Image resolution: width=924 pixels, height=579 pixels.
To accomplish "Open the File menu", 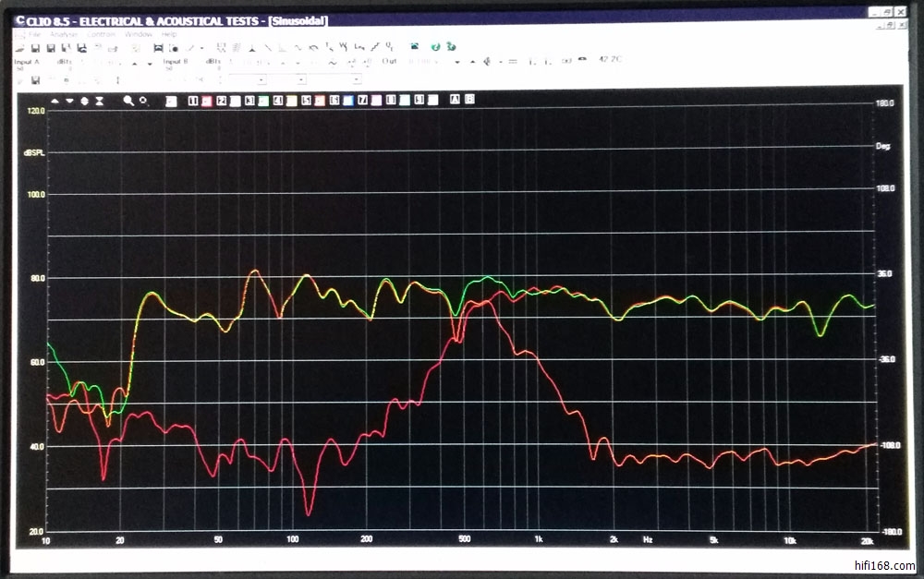I will (x=34, y=34).
